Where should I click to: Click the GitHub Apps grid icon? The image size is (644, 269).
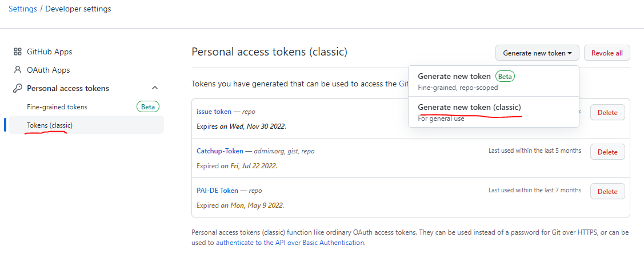pos(18,52)
